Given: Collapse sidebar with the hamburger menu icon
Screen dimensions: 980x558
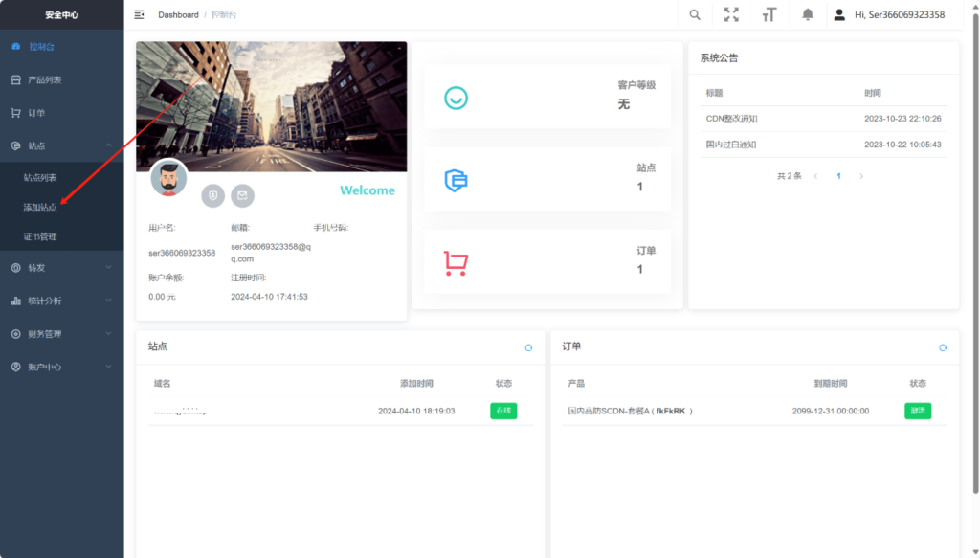Looking at the screenshot, I should click(140, 14).
